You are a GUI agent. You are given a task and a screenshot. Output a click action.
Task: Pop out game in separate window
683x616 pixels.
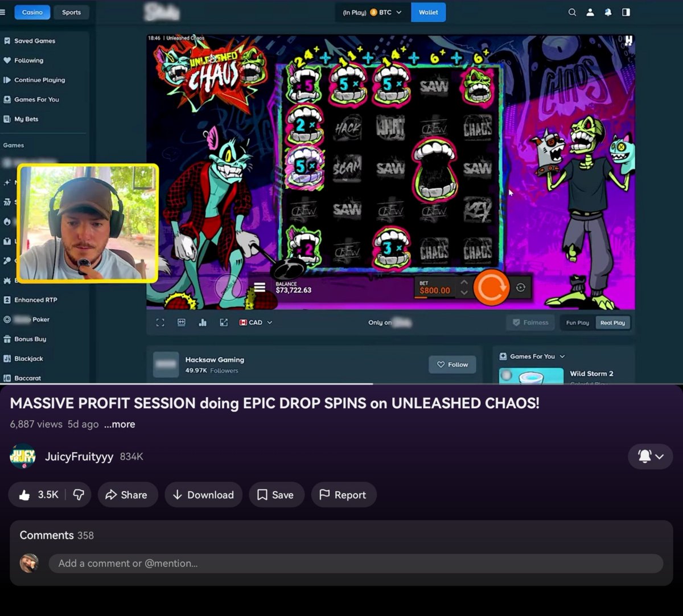click(224, 323)
